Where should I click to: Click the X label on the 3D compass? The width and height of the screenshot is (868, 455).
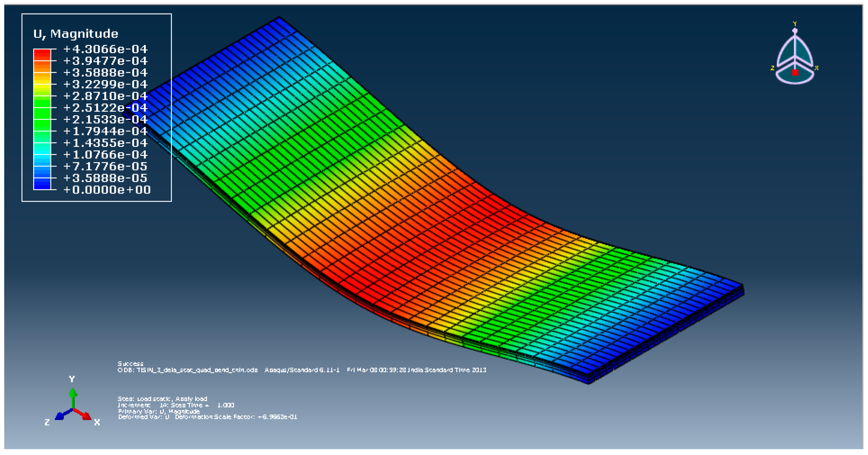click(816, 68)
